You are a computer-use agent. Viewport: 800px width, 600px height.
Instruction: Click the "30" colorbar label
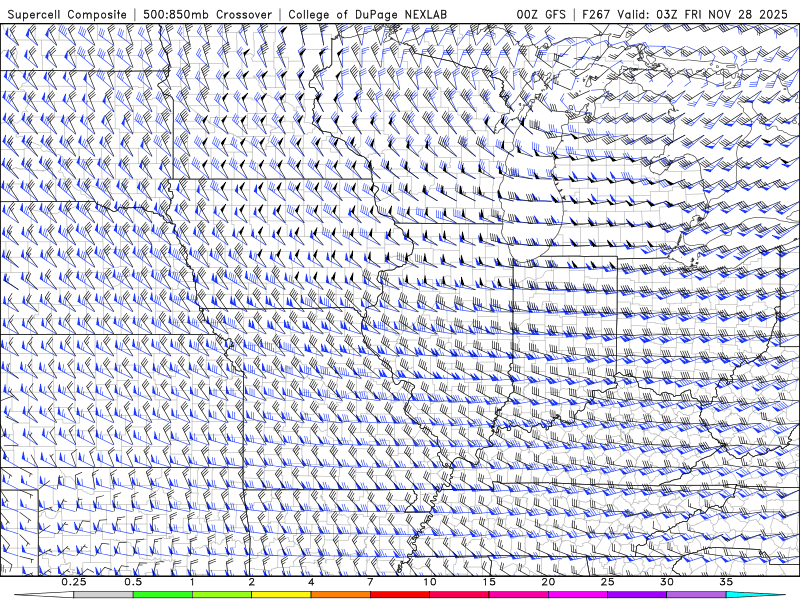click(x=666, y=582)
